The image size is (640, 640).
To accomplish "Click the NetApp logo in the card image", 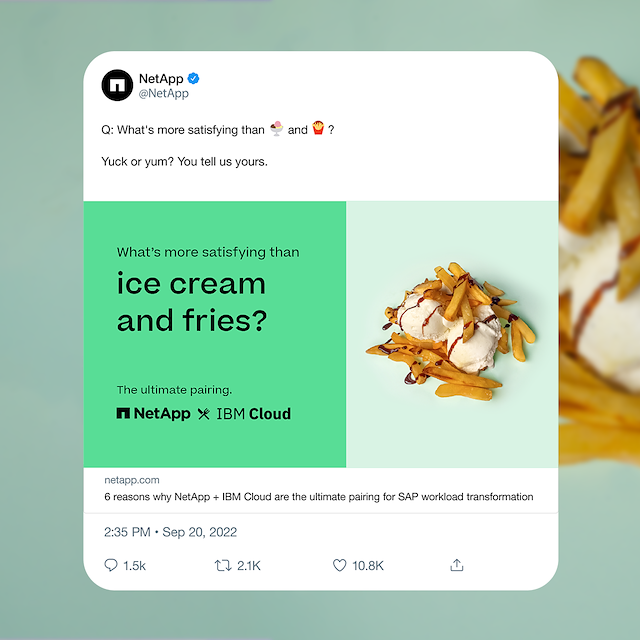I will pyautogui.click(x=153, y=413).
